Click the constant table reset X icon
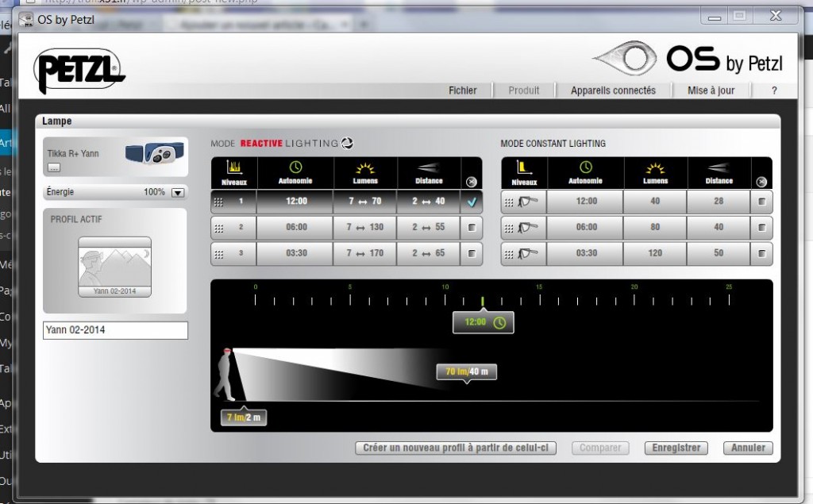 click(x=761, y=182)
